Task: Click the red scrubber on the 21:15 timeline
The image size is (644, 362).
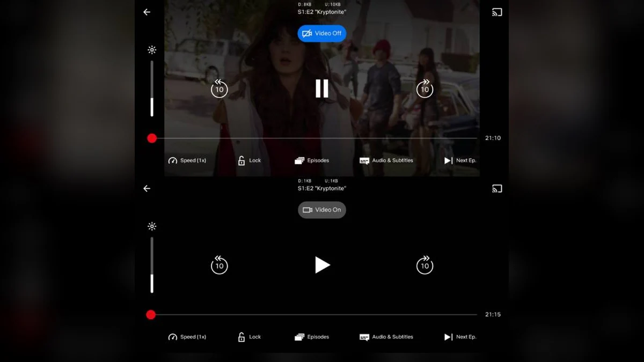Action: [151, 315]
